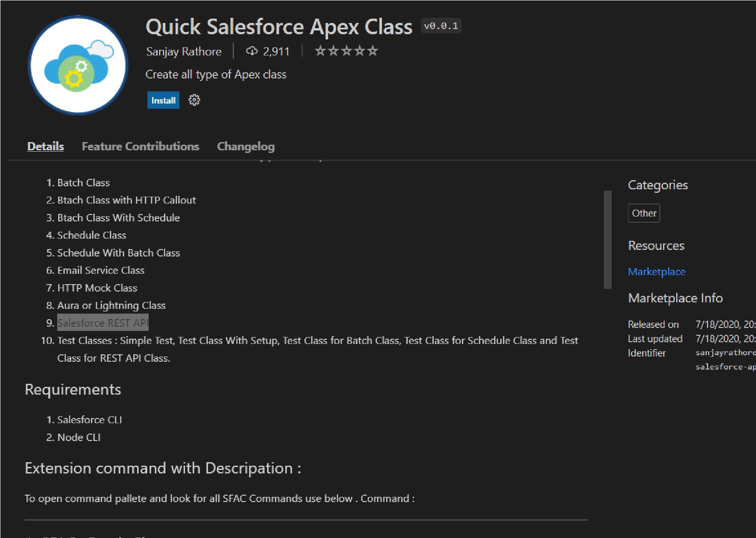The height and width of the screenshot is (538, 756).
Task: Select the first rating star
Action: pos(320,51)
